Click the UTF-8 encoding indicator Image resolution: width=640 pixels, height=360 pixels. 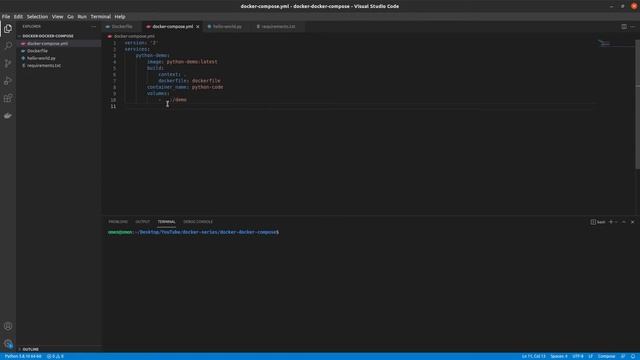578,356
